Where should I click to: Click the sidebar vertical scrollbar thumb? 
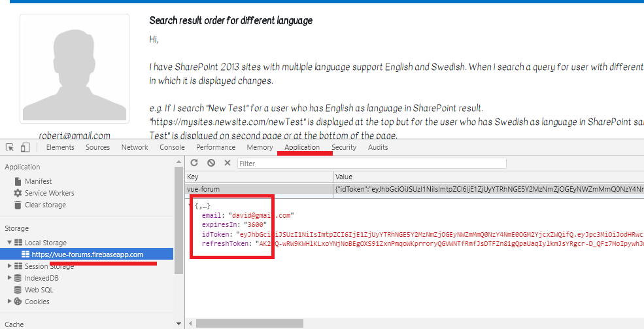(178, 220)
